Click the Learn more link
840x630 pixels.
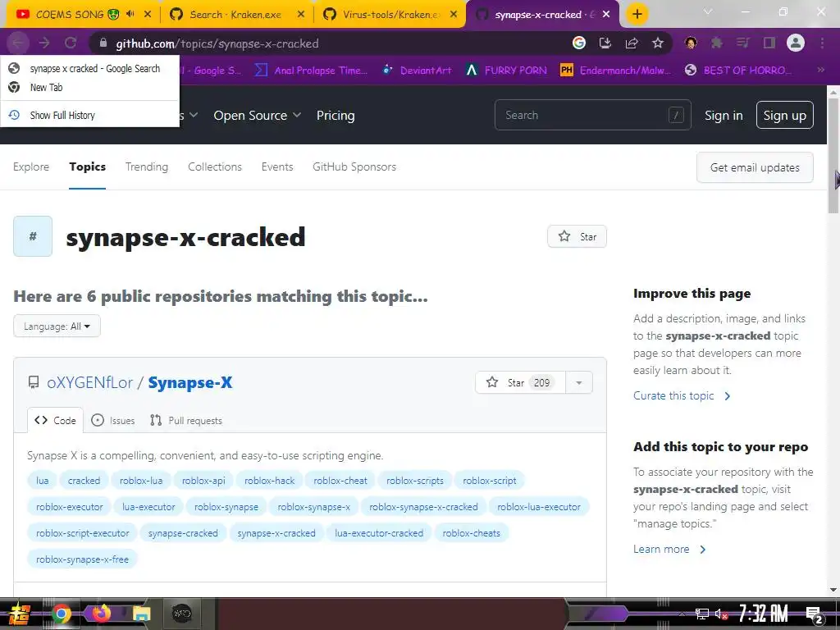pyautogui.click(x=669, y=549)
